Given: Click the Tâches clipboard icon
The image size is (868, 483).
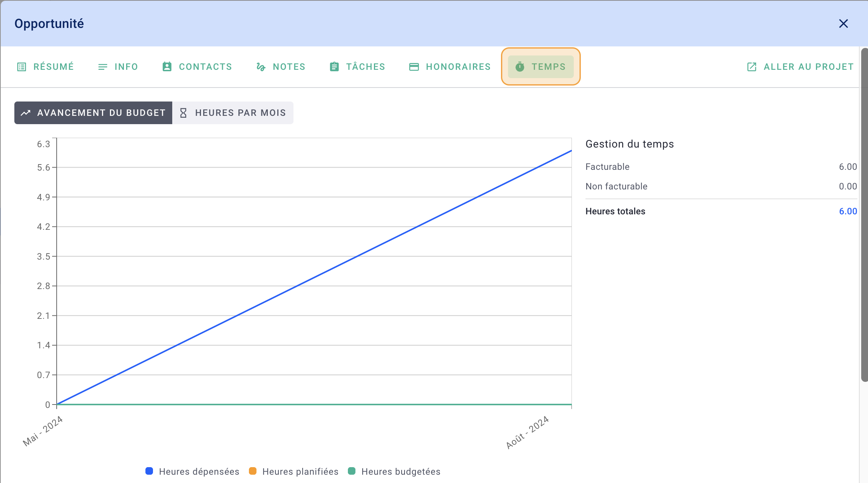Looking at the screenshot, I should click(334, 67).
